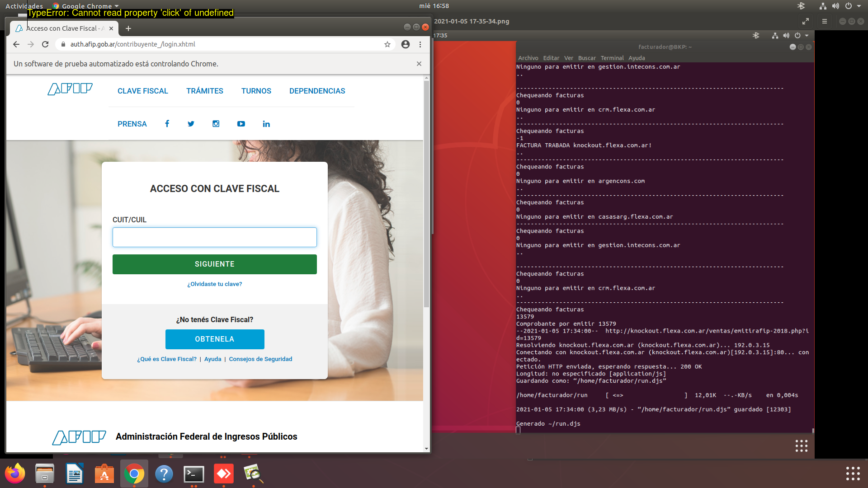
Task: Click the Chrome page vertical scrollbar
Action: 426,194
